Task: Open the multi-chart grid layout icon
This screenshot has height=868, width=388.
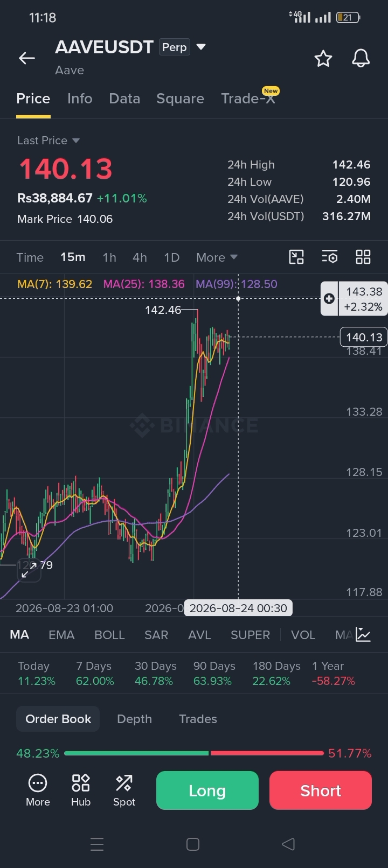Action: 363,257
